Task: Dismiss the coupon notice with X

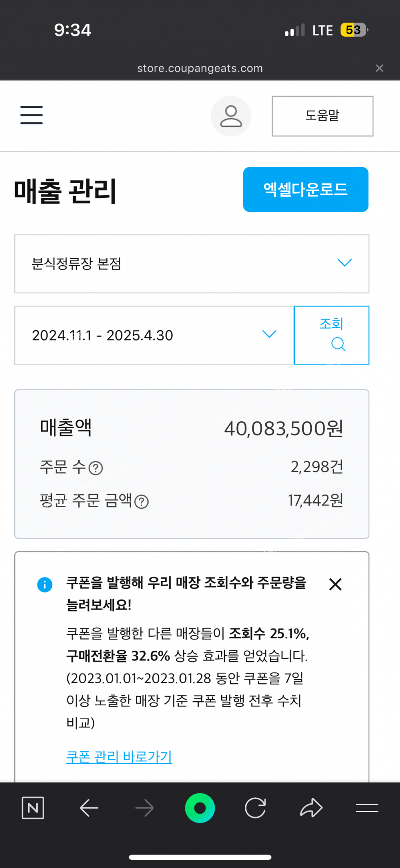Action: tap(335, 584)
